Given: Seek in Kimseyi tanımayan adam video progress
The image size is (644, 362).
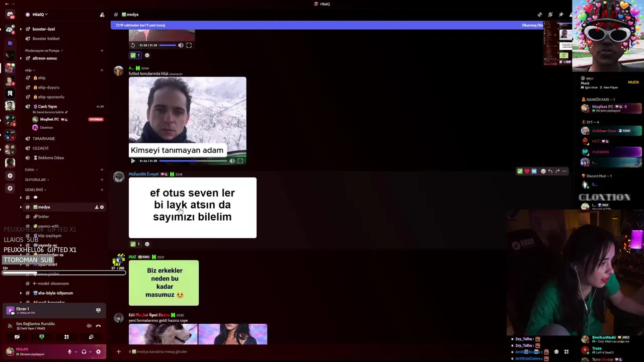Looking at the screenshot, I should pos(193,161).
